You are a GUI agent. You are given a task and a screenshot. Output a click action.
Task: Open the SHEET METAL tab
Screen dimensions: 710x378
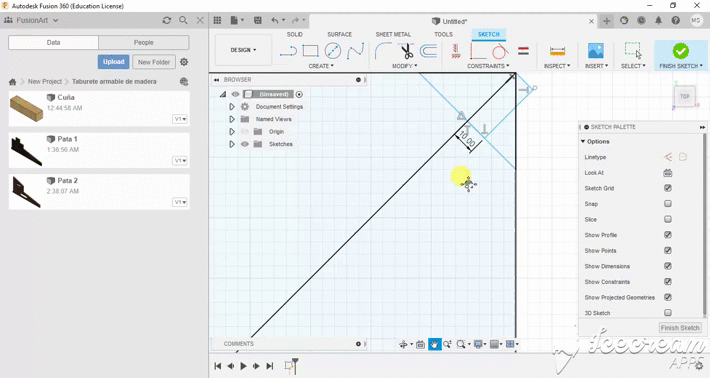393,34
